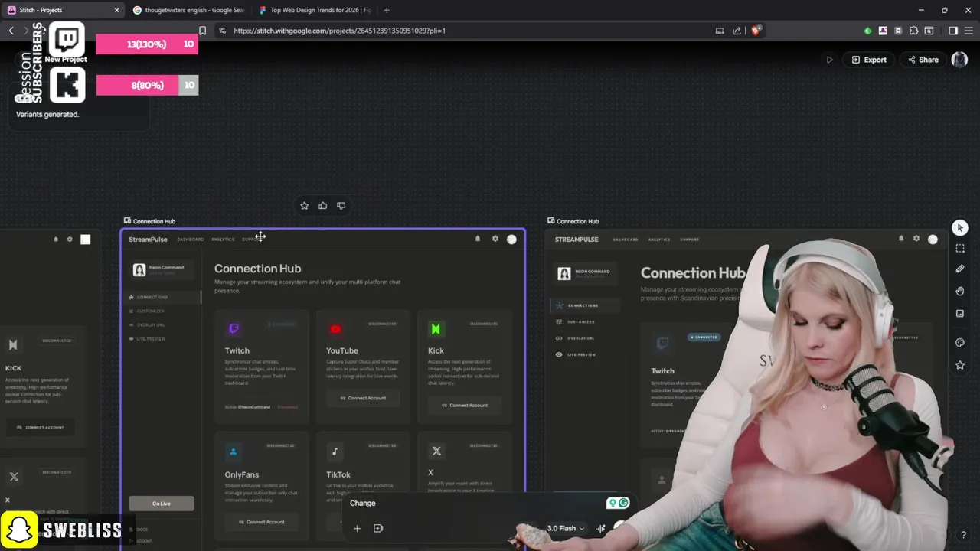
Task: Click the Twitch card icon
Action: coord(234,329)
